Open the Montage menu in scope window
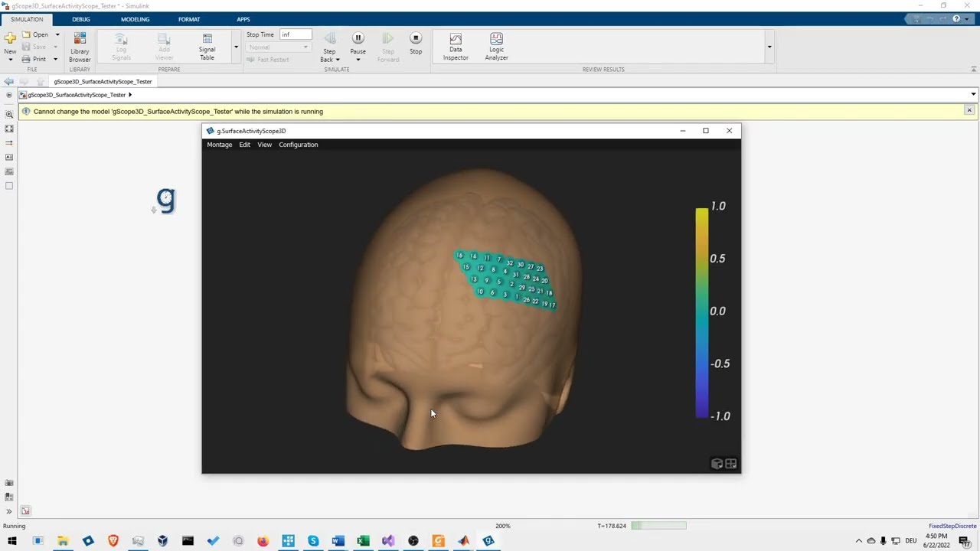 [219, 145]
